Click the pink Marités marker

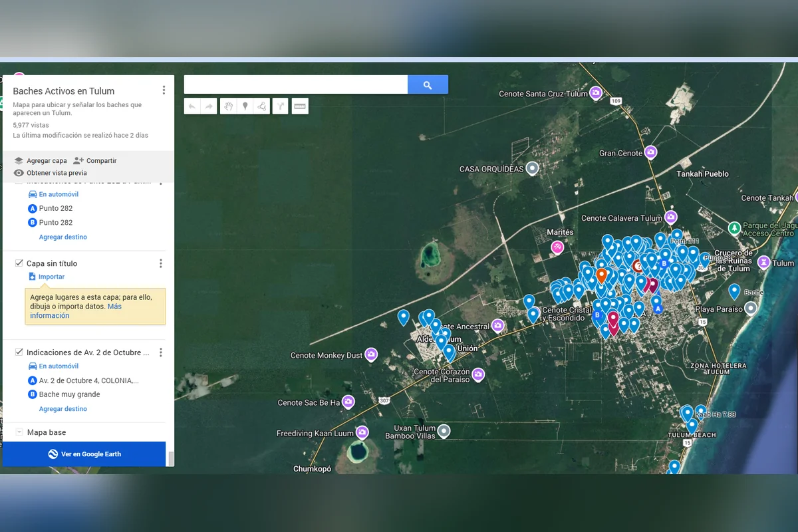pyautogui.click(x=558, y=247)
